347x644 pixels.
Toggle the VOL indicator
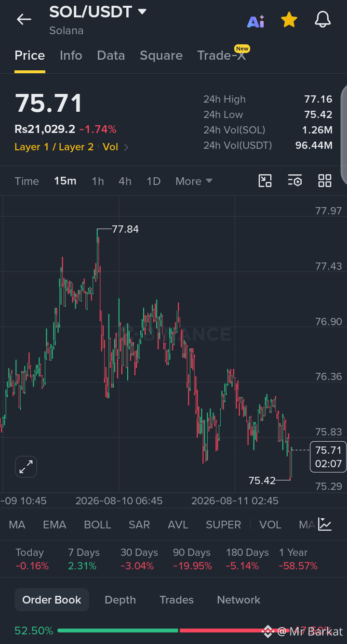point(270,525)
